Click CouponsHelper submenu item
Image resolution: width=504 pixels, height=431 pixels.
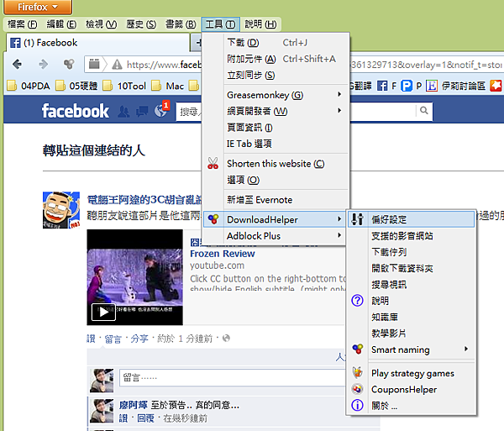411,390
